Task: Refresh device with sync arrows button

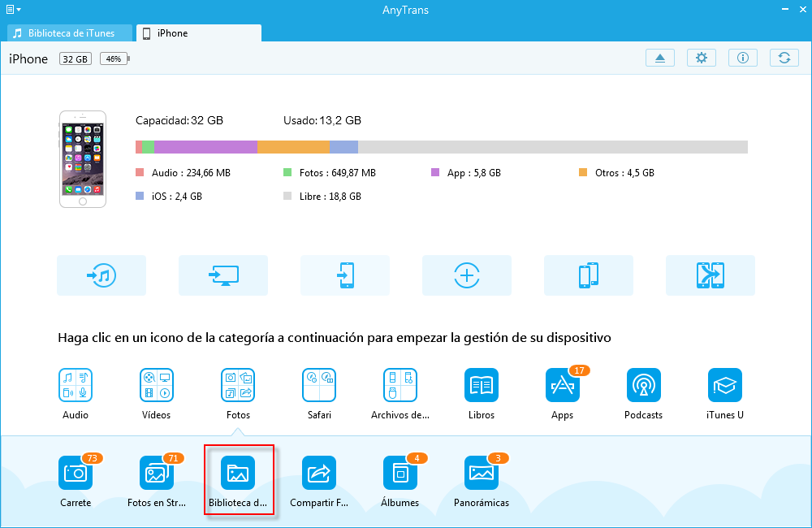Action: pyautogui.click(x=784, y=58)
